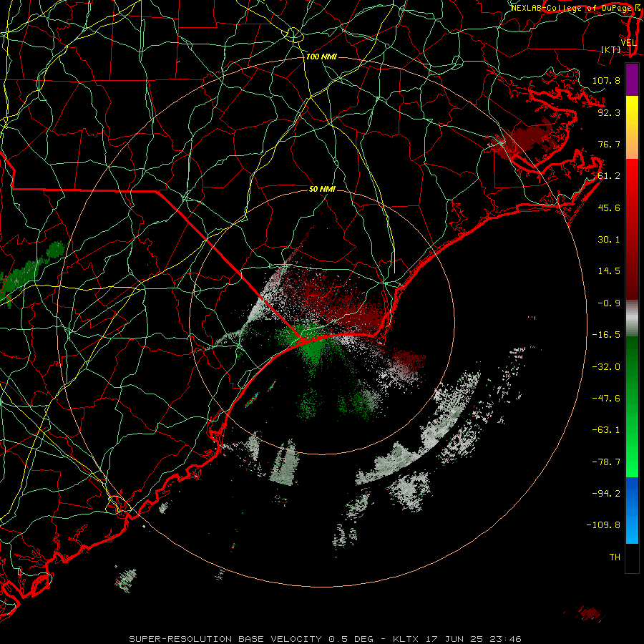Click the -63.1 velocity scale value
Viewport: 644px width, 644px height.
606,430
